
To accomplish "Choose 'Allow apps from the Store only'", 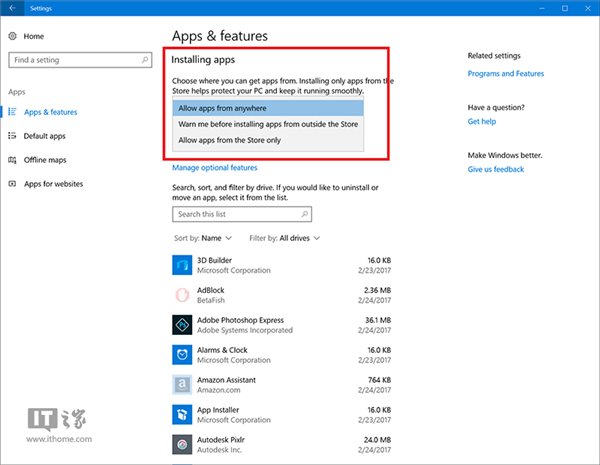I will pos(267,140).
